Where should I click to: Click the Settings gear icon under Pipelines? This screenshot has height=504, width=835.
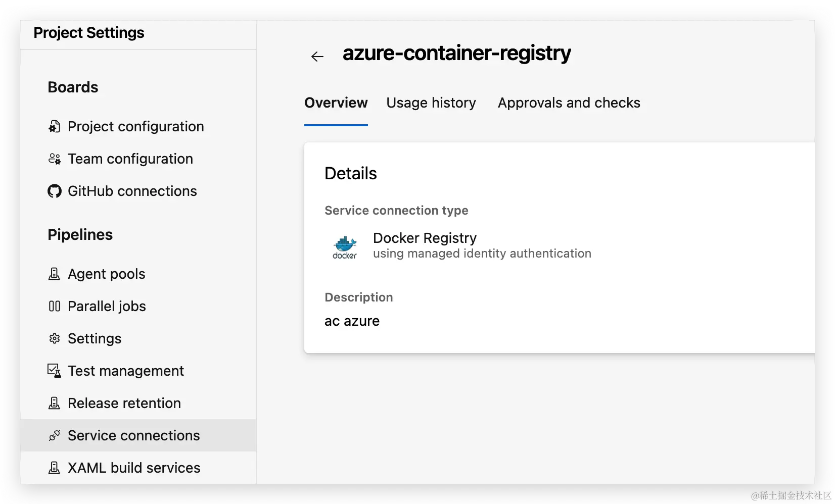tap(54, 338)
